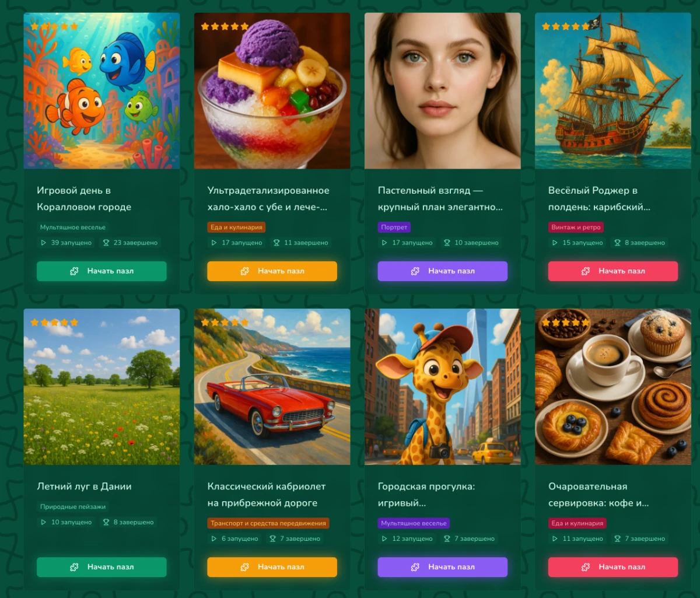Open the pirate ship painting thumbnail

[x=613, y=91]
